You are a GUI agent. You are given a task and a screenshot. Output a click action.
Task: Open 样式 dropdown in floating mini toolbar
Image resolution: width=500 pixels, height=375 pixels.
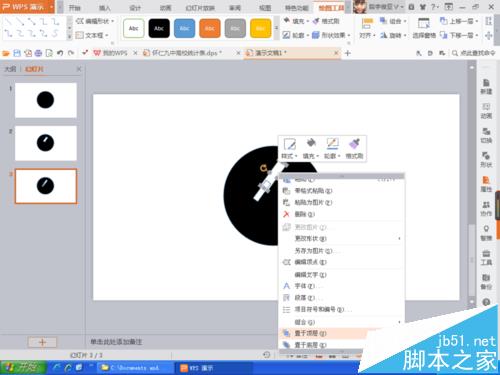point(289,149)
